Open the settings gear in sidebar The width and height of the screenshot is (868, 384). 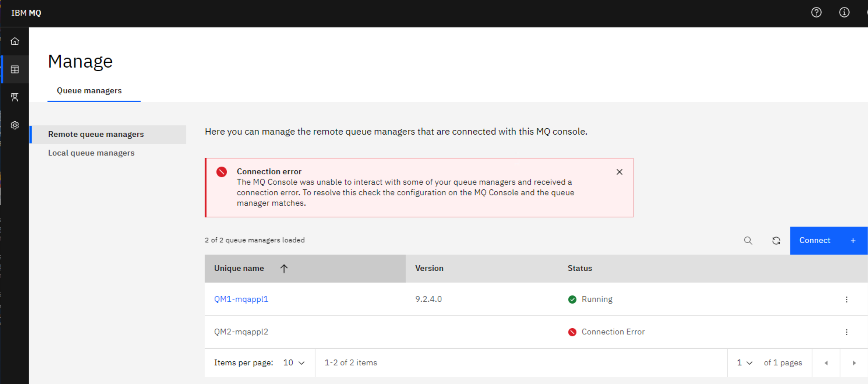[x=15, y=125]
